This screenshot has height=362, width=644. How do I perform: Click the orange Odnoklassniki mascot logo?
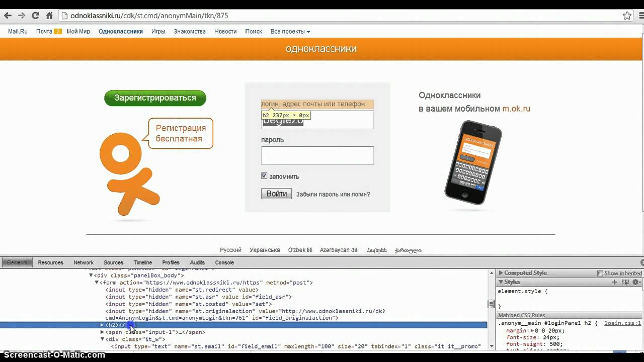tap(130, 173)
